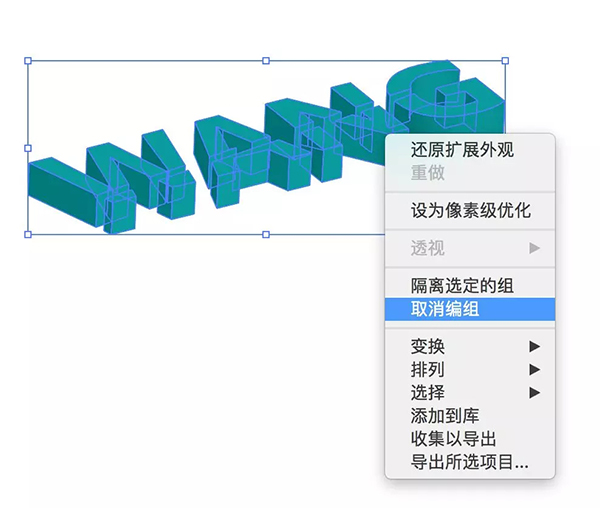Click 隔离选定的组 in context menu
The width and height of the screenshot is (600, 508).
(x=470, y=286)
